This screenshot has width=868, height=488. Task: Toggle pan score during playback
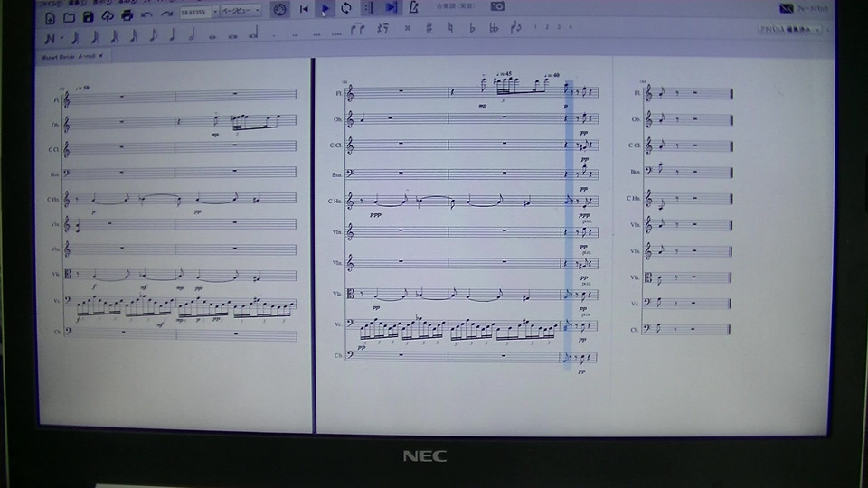tap(391, 7)
